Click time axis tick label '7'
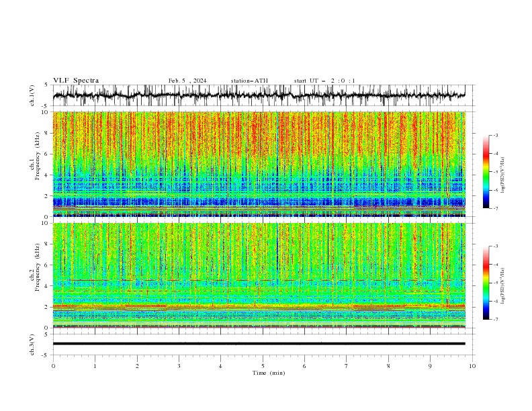The height and width of the screenshot is (411, 532). pos(347,366)
